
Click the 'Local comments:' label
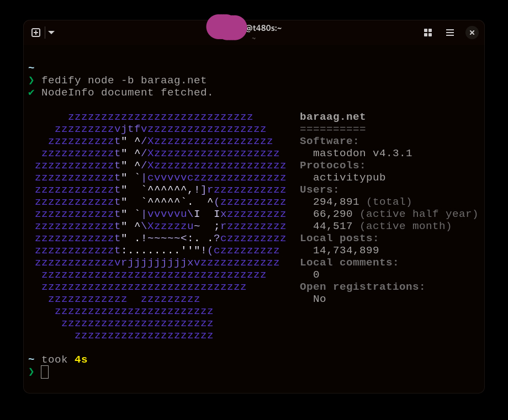(x=349, y=262)
